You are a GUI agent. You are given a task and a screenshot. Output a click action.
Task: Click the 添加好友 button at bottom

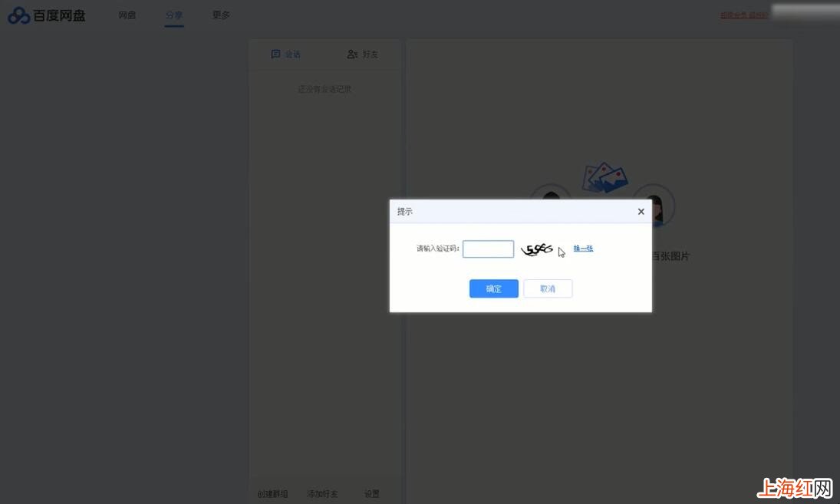tap(322, 494)
